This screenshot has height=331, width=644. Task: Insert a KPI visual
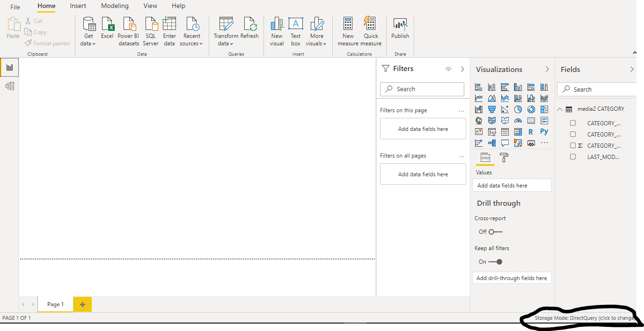(478, 132)
